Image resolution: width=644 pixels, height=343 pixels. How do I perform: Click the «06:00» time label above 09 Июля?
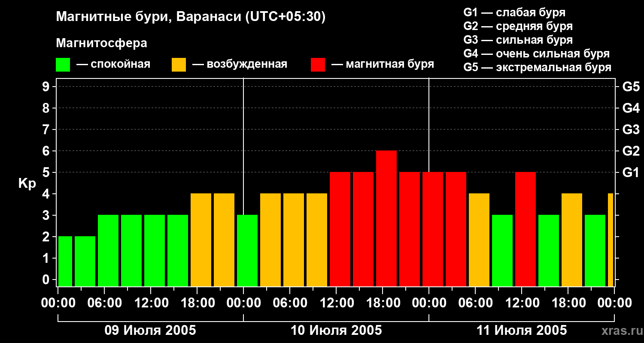[105, 303]
